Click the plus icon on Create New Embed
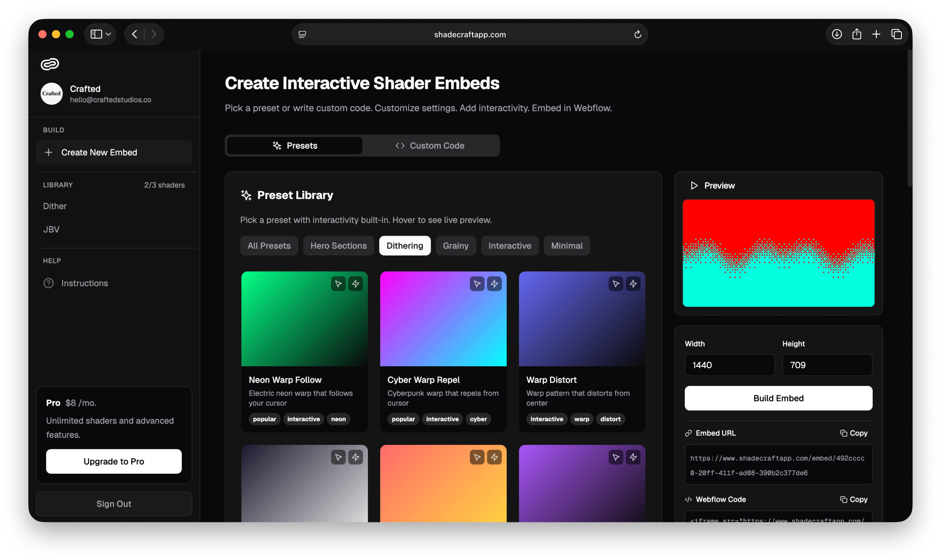The width and height of the screenshot is (941, 560). pyautogui.click(x=49, y=152)
